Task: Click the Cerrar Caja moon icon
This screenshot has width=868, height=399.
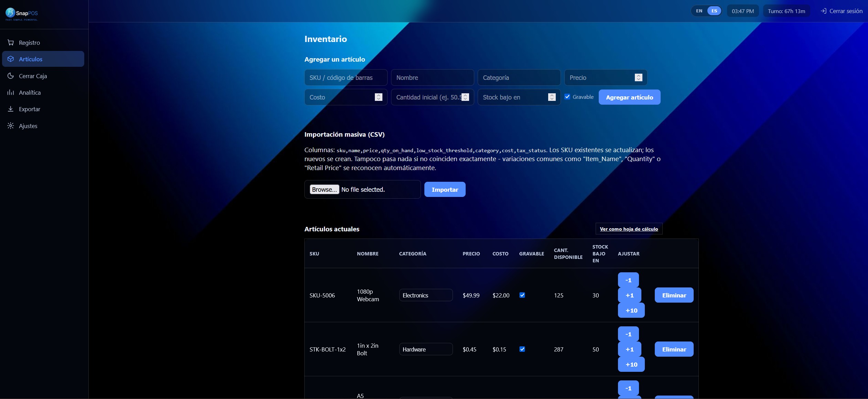Action: coord(11,76)
